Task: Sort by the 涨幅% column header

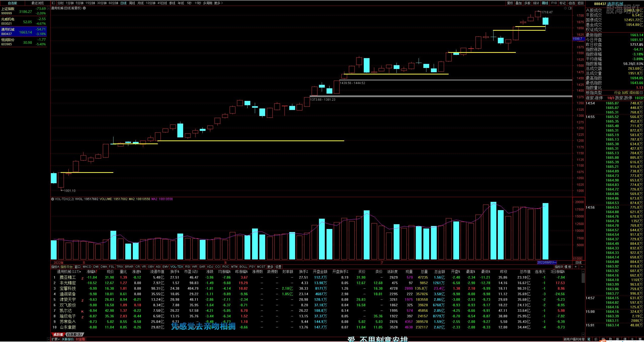Action: [x=92, y=272]
